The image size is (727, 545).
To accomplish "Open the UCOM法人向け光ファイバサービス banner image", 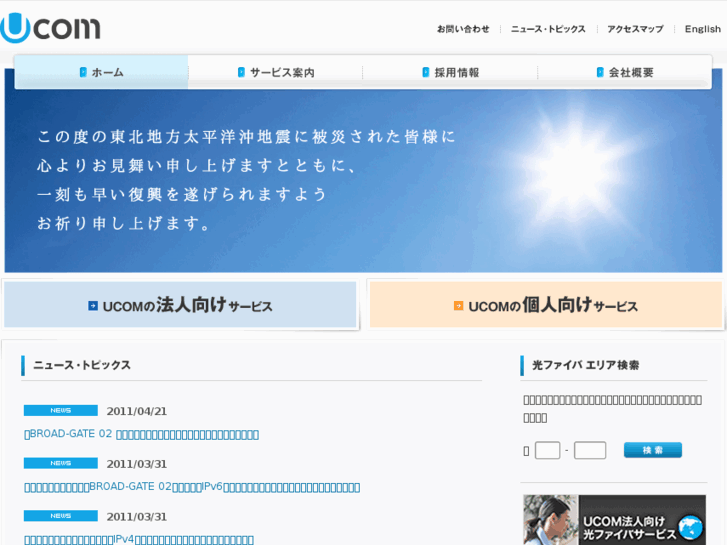I will tap(614, 519).
